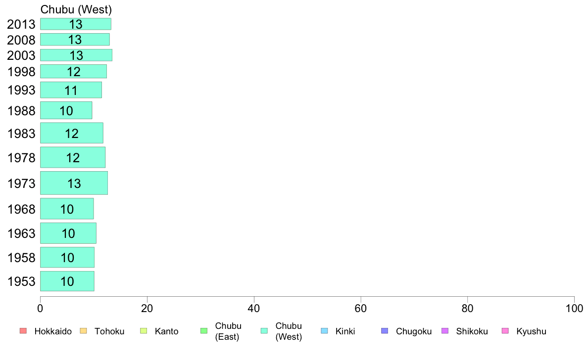Viewport: 588px width, 364px height.
Task: Click the Kyushu pink legend swatch
Action: point(505,331)
